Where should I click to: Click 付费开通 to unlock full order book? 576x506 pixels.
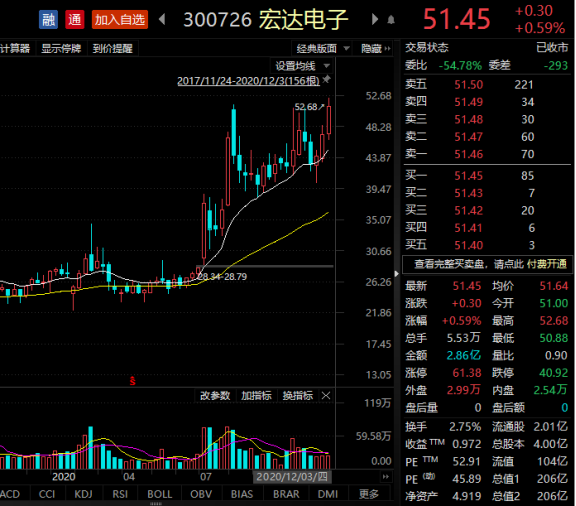(547, 264)
